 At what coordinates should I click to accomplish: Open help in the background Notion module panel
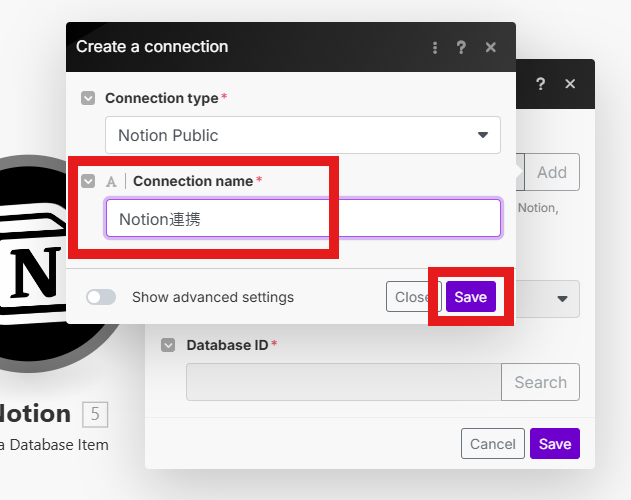(540, 84)
